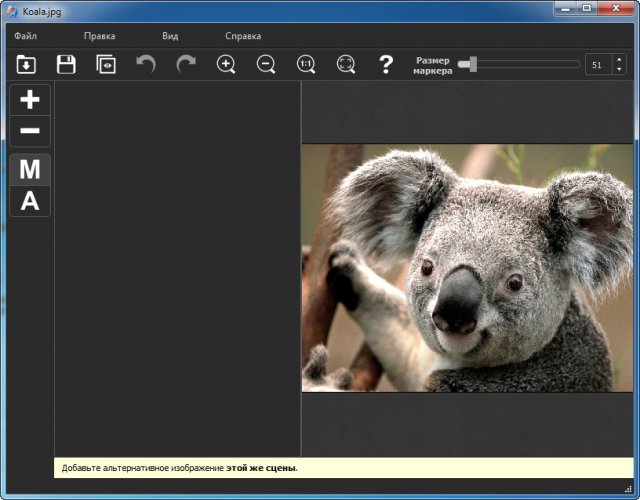
Task: Open help via question mark icon
Action: (386, 65)
